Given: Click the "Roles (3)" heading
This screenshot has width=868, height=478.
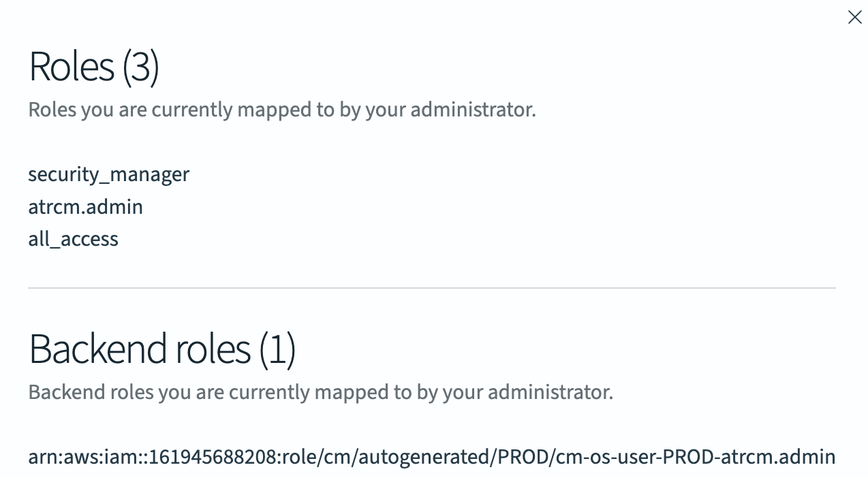Looking at the screenshot, I should 94,67.
